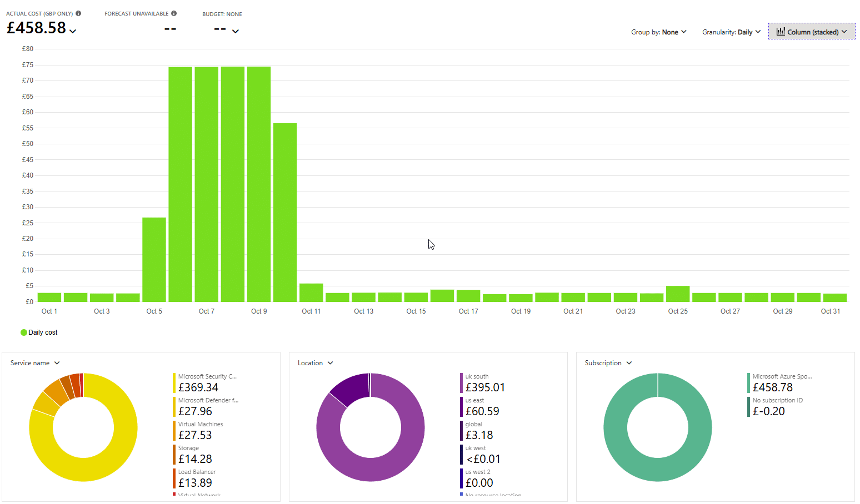Expand the £458.58 actual cost chevron
The width and height of the screenshot is (860, 504).
point(73,32)
